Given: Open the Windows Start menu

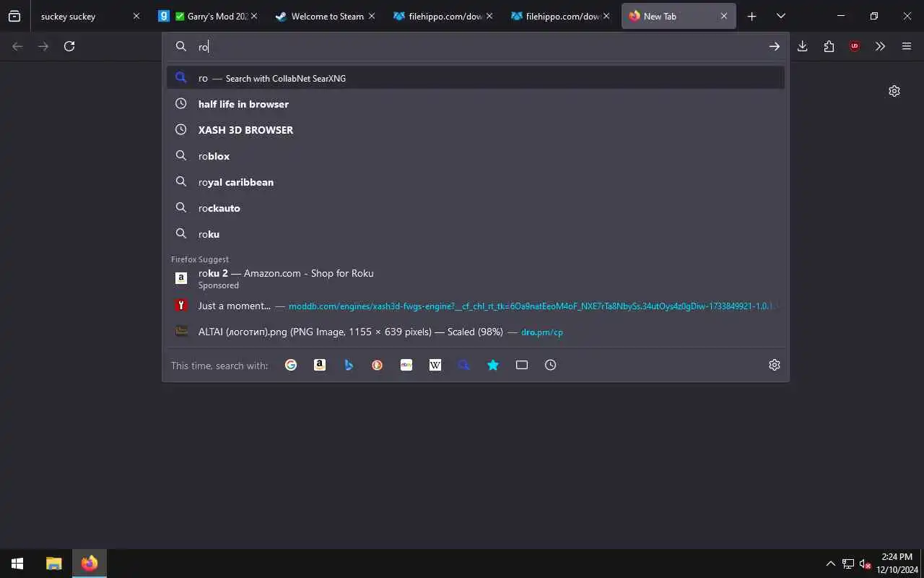Looking at the screenshot, I should (17, 564).
